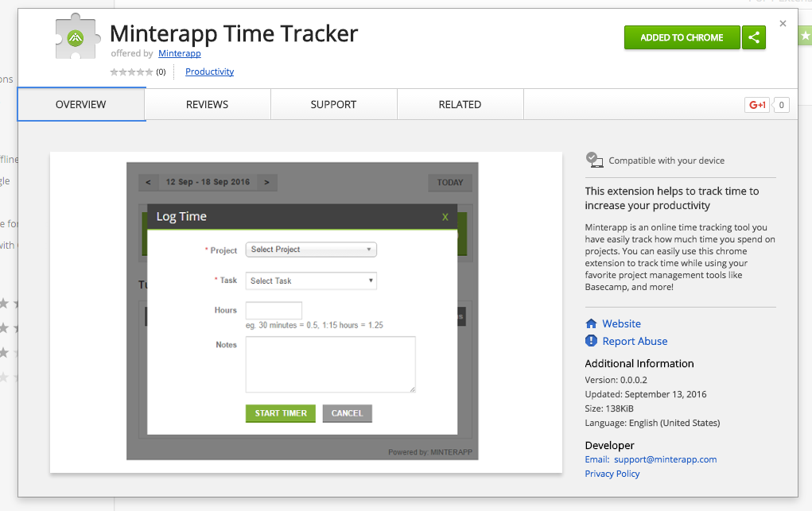
Task: Open the Support tab
Action: [x=333, y=105]
